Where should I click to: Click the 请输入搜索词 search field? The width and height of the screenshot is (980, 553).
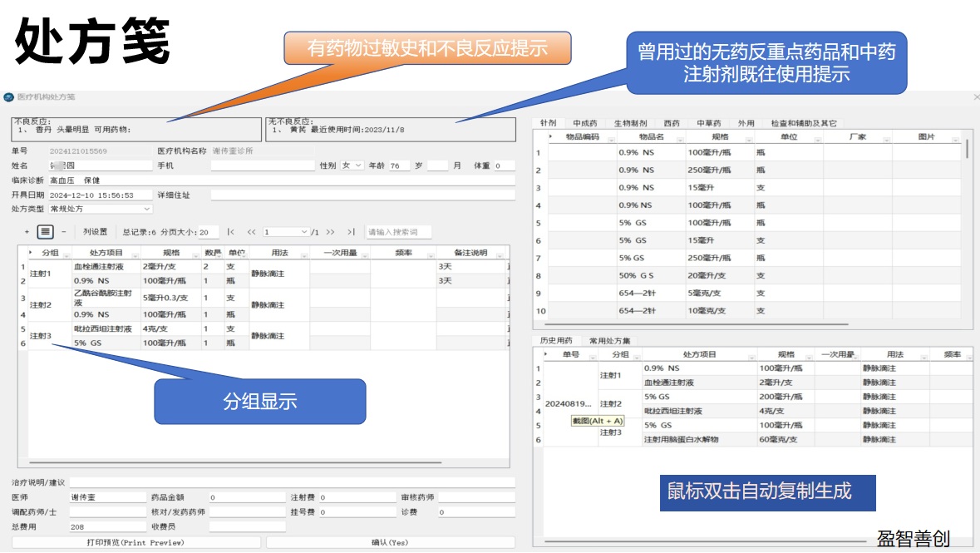[x=398, y=232]
